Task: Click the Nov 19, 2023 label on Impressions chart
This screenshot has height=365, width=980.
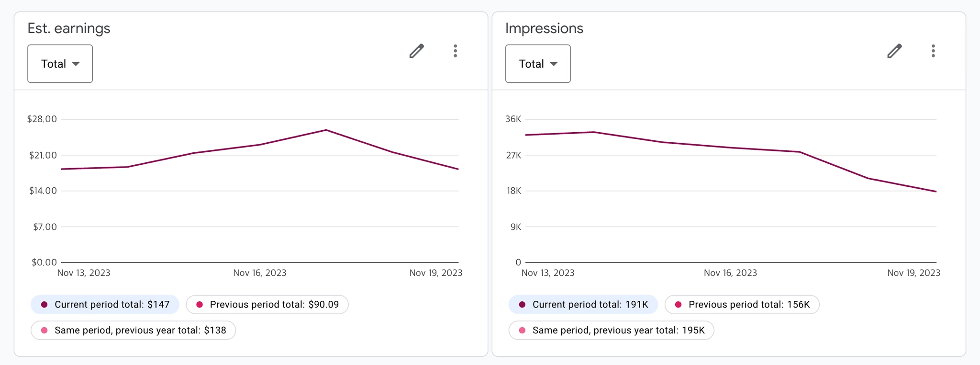Action: click(x=913, y=273)
